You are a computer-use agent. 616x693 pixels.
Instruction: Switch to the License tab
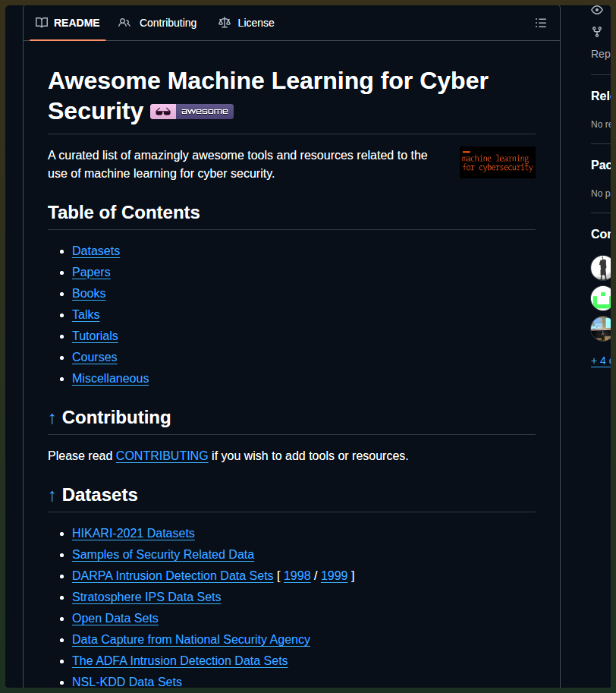pyautogui.click(x=247, y=23)
